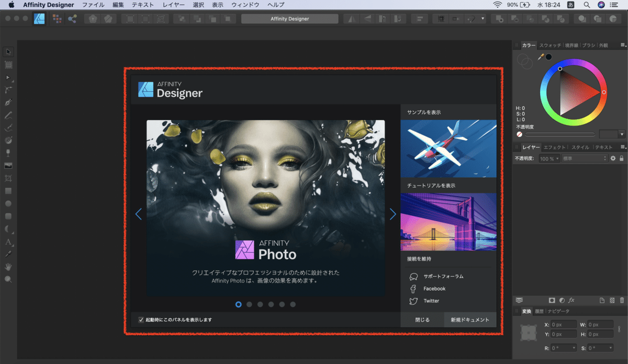
Task: Go to the previous welcome slide arrow
Action: tap(139, 214)
